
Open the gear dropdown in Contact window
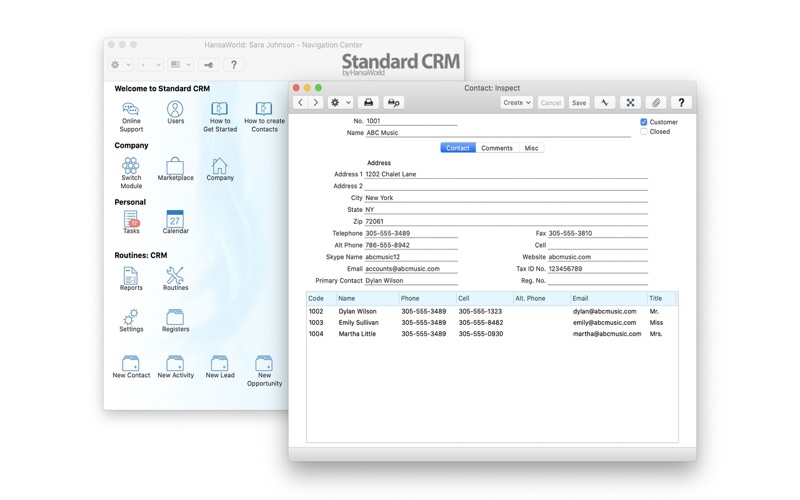pos(340,103)
